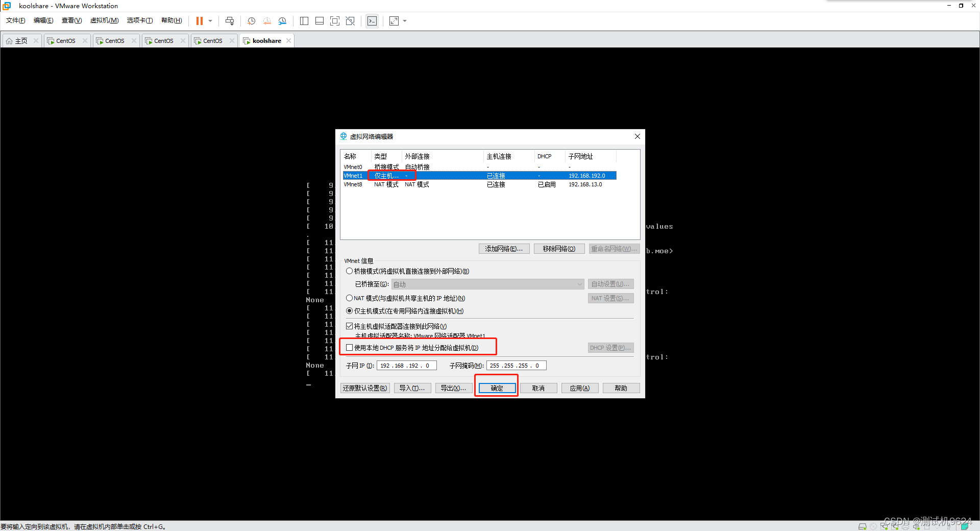Toggle the console view icon
Viewport: 980px width, 531px height.
(372, 21)
